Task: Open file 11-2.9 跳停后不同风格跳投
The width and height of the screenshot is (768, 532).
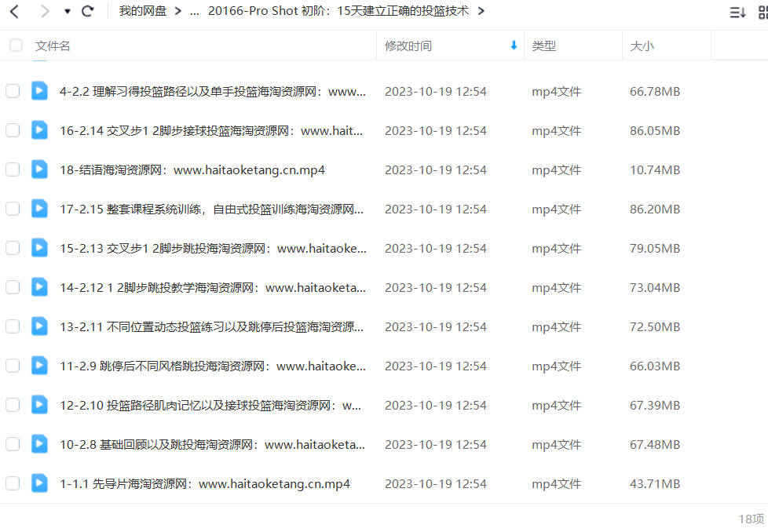Action: (213, 366)
